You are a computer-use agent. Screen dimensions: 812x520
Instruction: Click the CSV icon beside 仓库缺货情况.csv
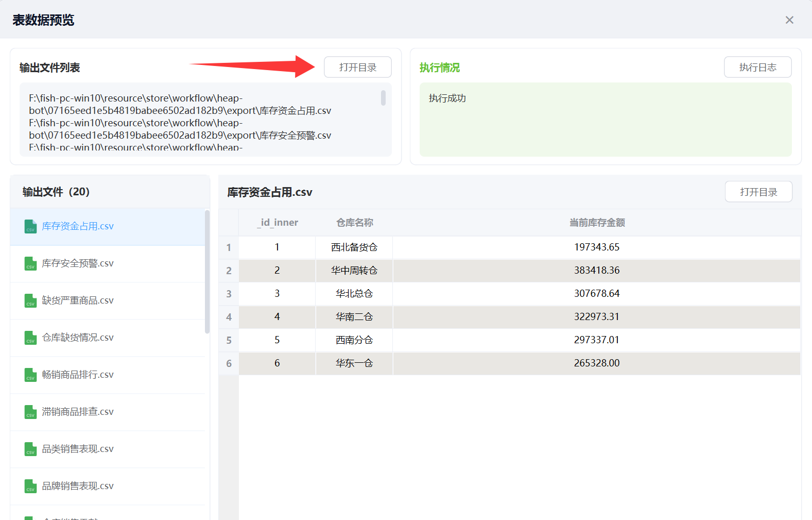click(30, 338)
